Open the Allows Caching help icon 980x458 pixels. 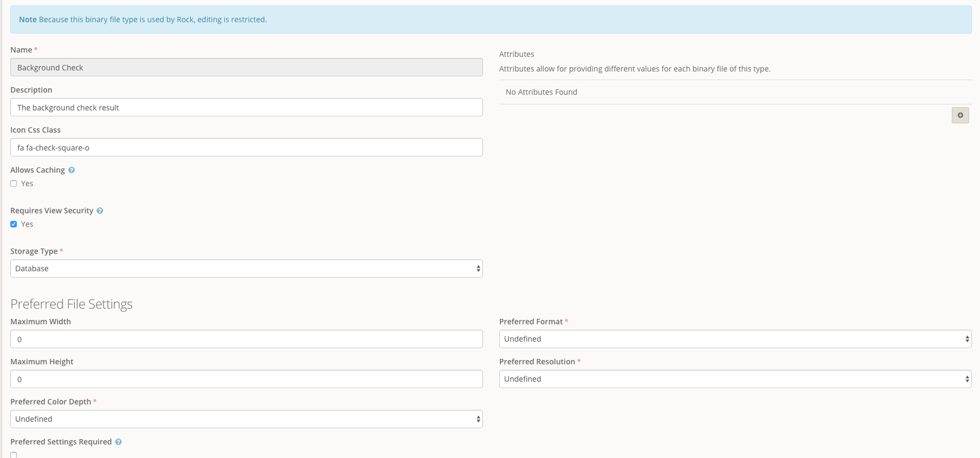click(72, 170)
